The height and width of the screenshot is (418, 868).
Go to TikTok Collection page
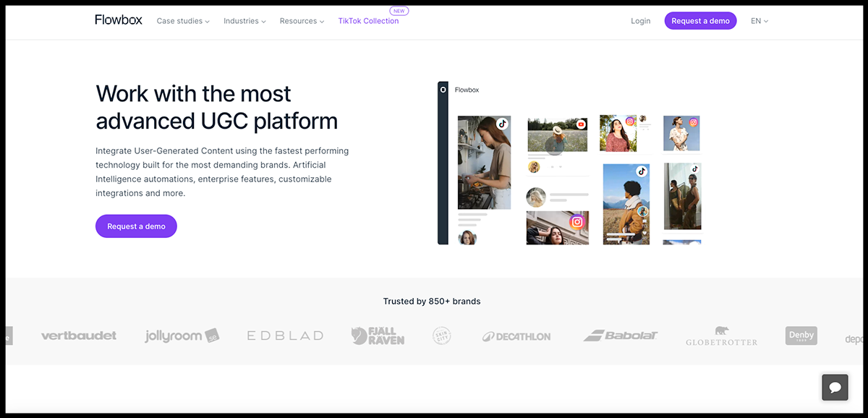[x=368, y=21]
